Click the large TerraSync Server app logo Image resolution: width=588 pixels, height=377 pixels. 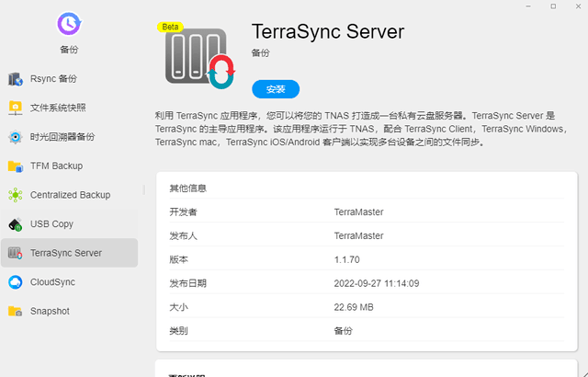pos(200,58)
